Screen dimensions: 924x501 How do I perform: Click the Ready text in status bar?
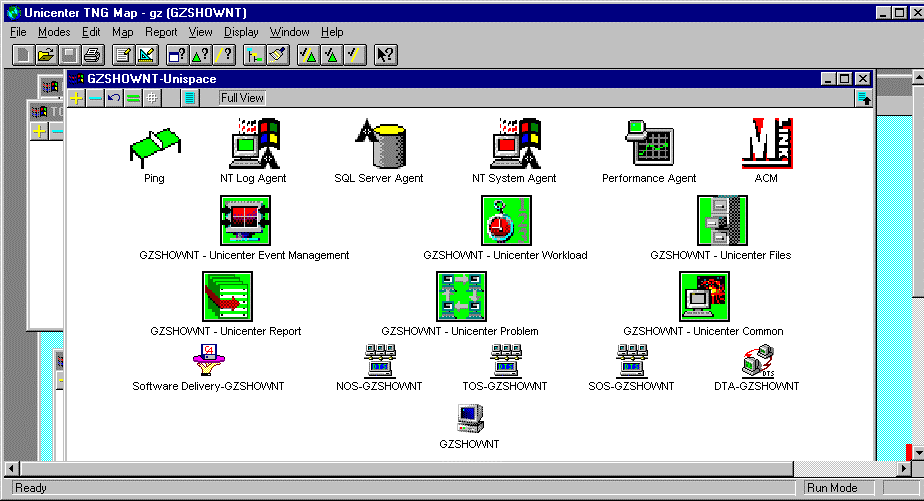click(x=31, y=488)
